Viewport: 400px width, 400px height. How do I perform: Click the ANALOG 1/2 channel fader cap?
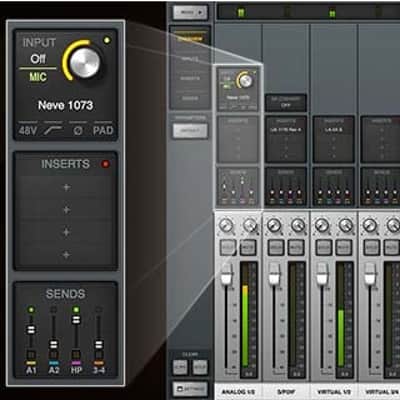[x=227, y=274]
